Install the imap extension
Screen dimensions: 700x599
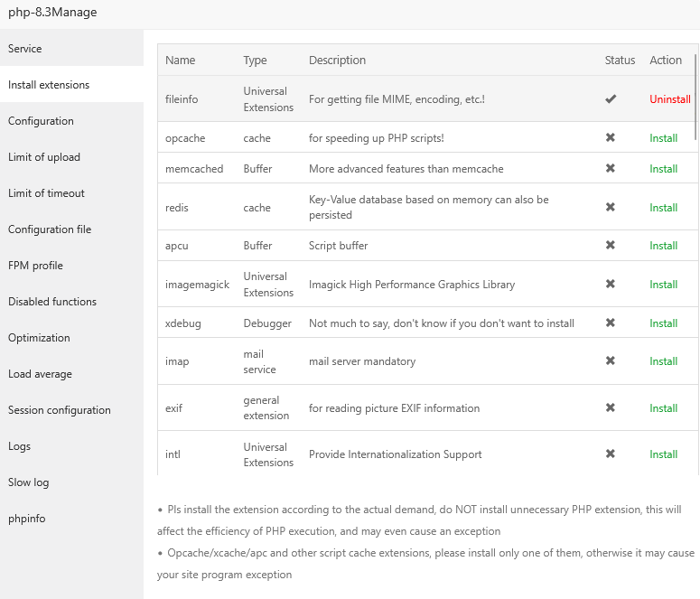tap(663, 361)
